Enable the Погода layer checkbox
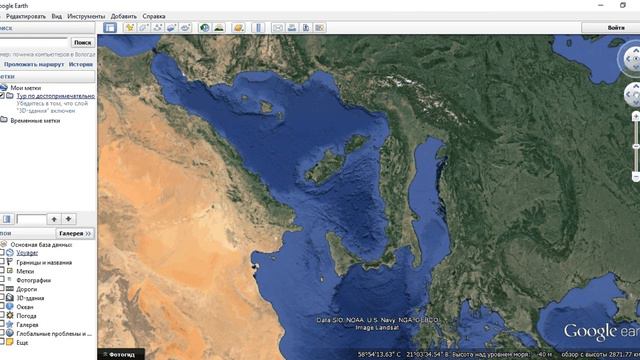The image size is (640, 360). [2, 316]
